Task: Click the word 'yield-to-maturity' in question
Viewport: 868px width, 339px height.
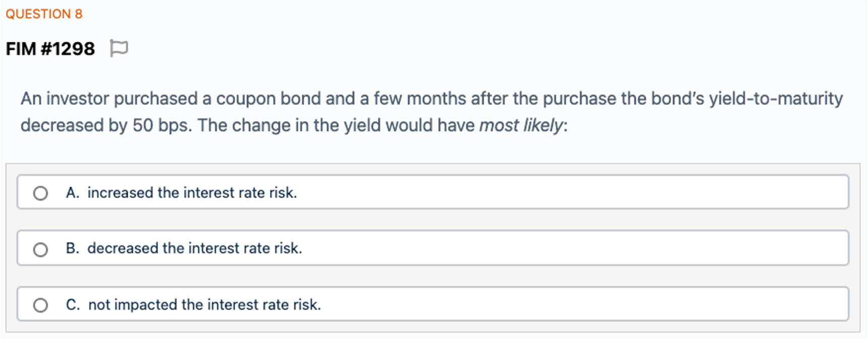Action: pos(776,98)
